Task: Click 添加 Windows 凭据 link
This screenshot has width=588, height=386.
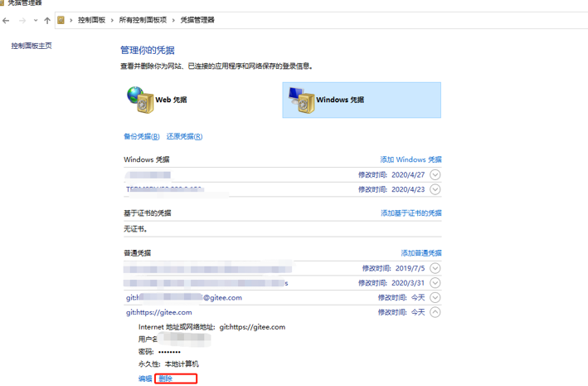Action: click(x=411, y=159)
